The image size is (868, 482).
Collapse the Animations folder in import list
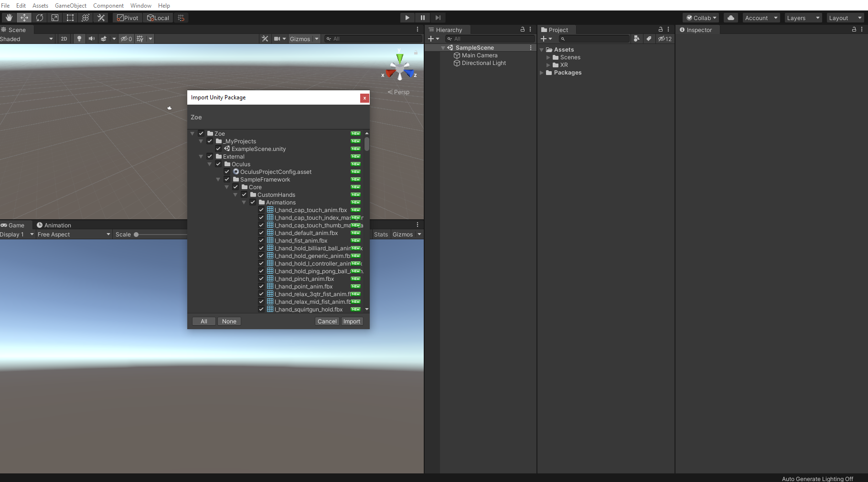(x=244, y=203)
